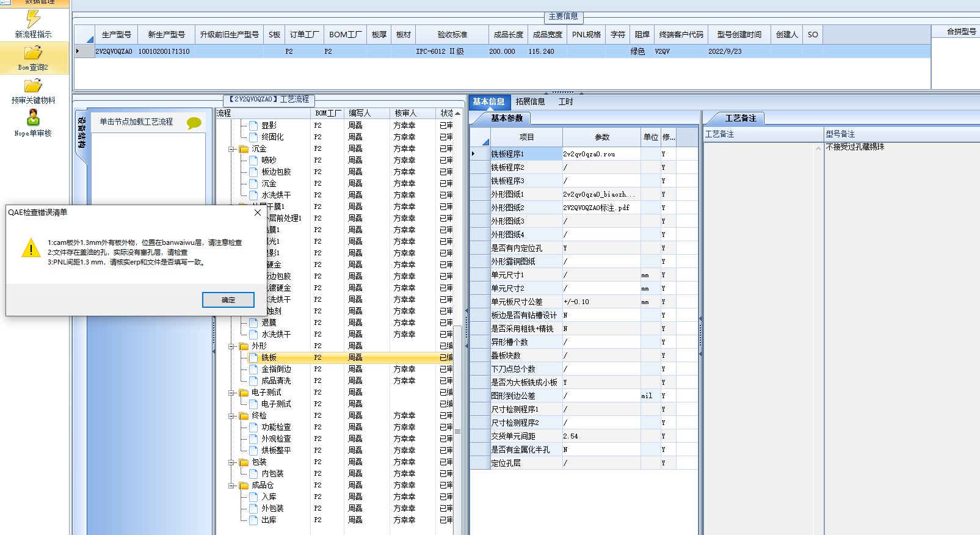Click the 型号备注 column header
The image size is (980, 535).
pyautogui.click(x=902, y=134)
